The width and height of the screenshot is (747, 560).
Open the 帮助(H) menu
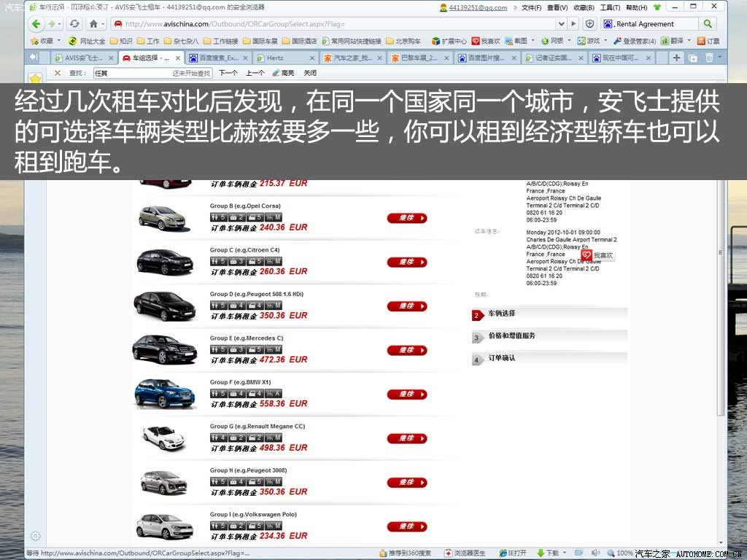pos(636,7)
